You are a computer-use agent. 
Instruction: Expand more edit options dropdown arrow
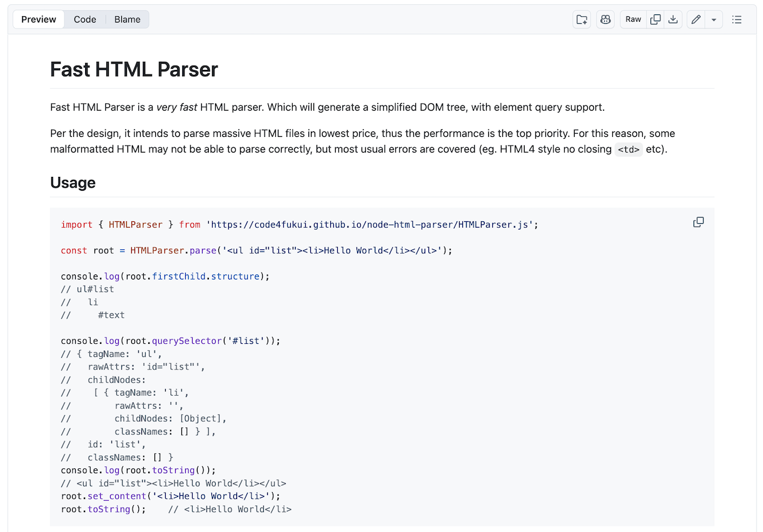click(714, 19)
